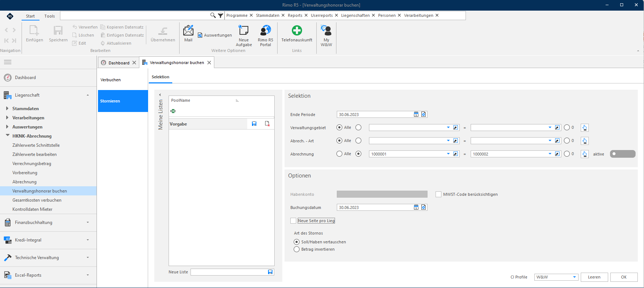Launch Telefonauskunft green plus icon

[x=297, y=30]
